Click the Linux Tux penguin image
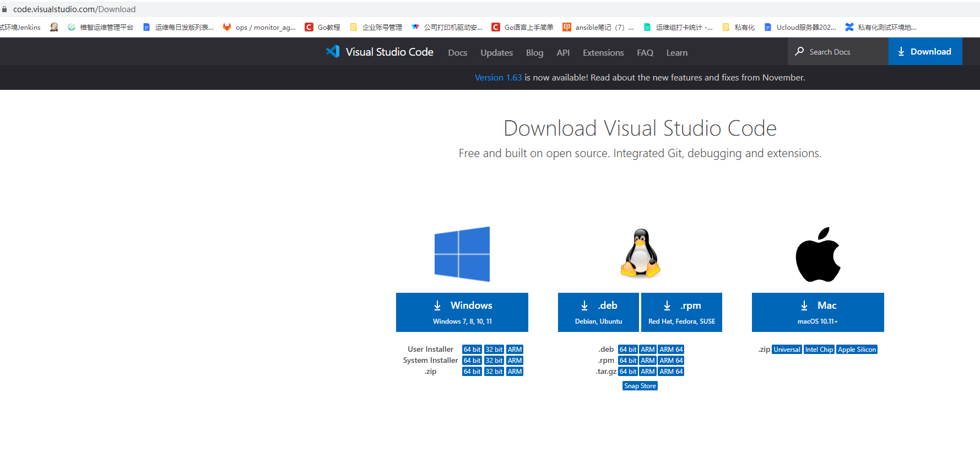This screenshot has height=456, width=980. (x=640, y=253)
